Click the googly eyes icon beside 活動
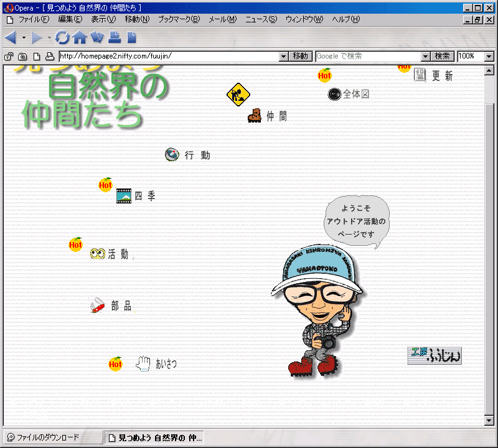The width and height of the screenshot is (498, 448). (x=98, y=254)
